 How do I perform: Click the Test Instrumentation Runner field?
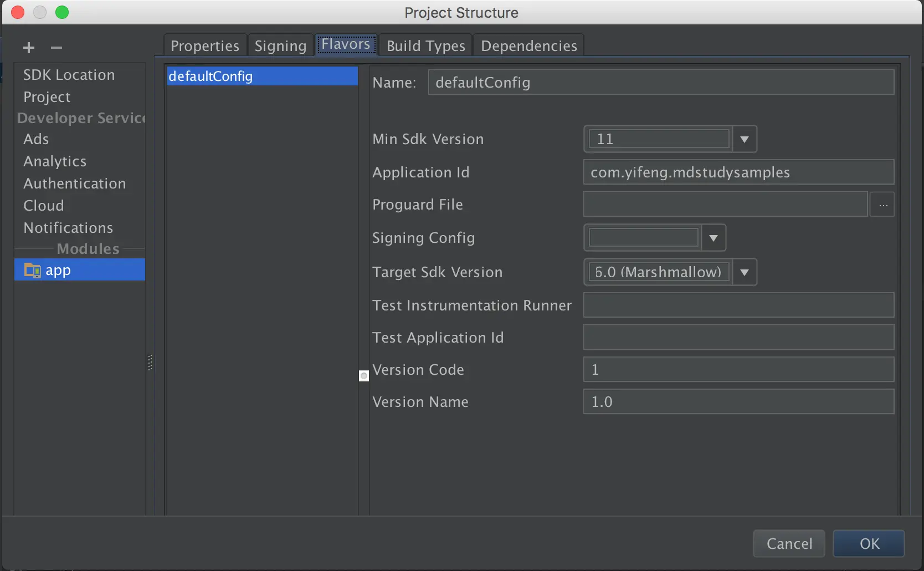(738, 305)
